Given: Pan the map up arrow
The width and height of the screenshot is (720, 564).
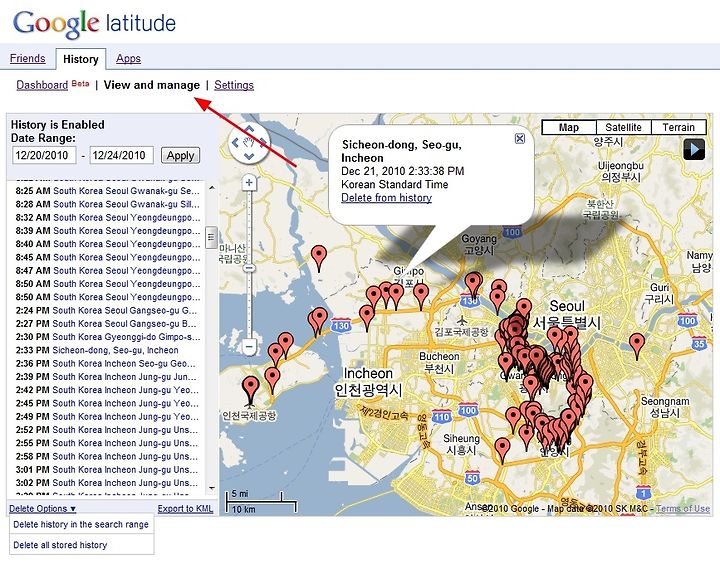Looking at the screenshot, I should coord(248,130).
